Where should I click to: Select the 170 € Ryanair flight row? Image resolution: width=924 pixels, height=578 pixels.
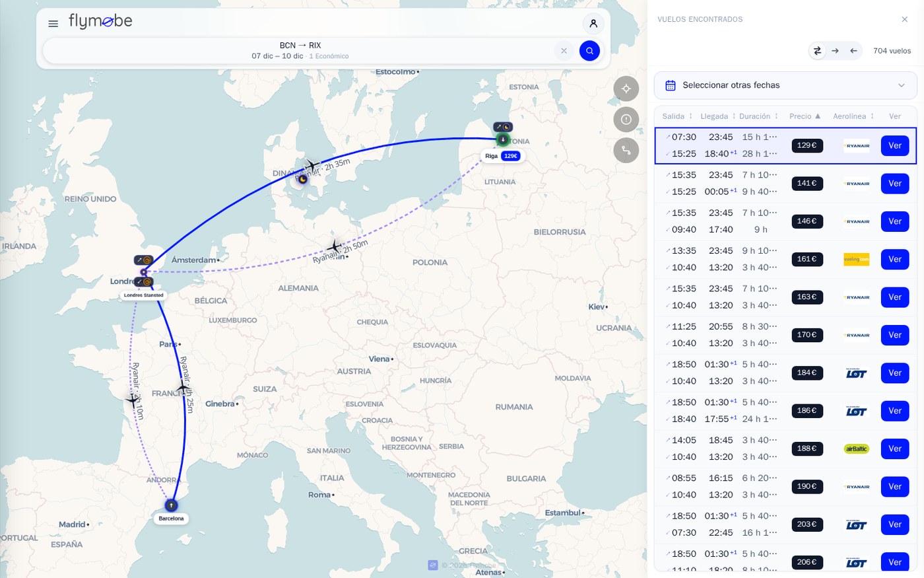(x=785, y=335)
